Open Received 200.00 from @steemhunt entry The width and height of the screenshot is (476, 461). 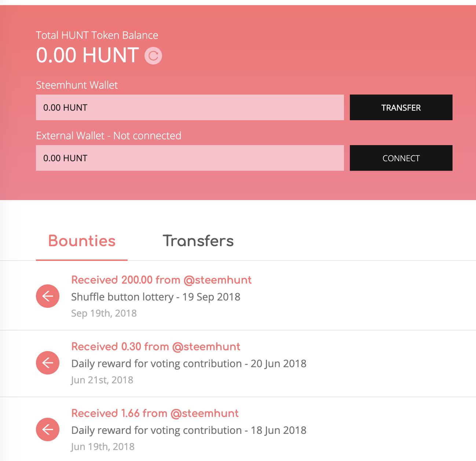tap(161, 280)
